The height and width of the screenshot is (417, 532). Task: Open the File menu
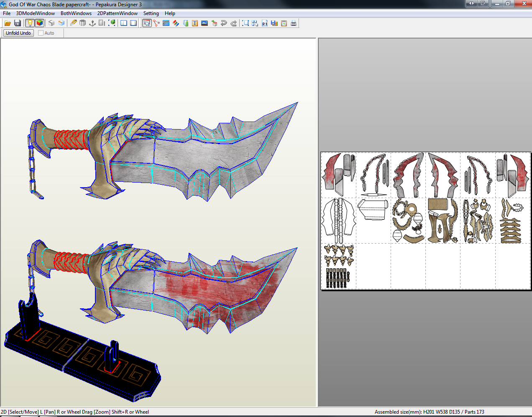point(7,13)
